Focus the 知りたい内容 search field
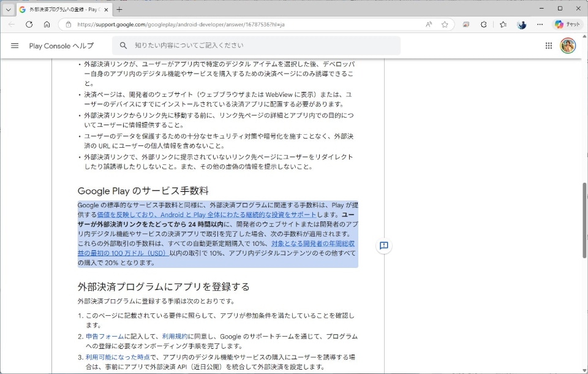 (256, 45)
